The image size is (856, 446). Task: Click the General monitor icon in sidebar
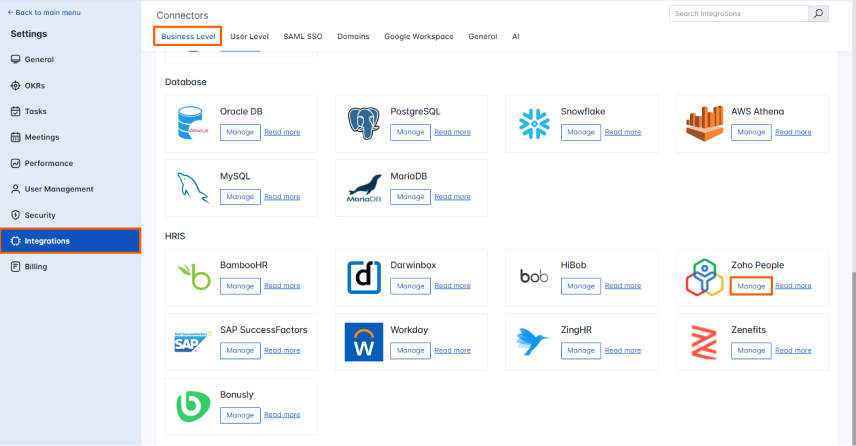point(15,60)
